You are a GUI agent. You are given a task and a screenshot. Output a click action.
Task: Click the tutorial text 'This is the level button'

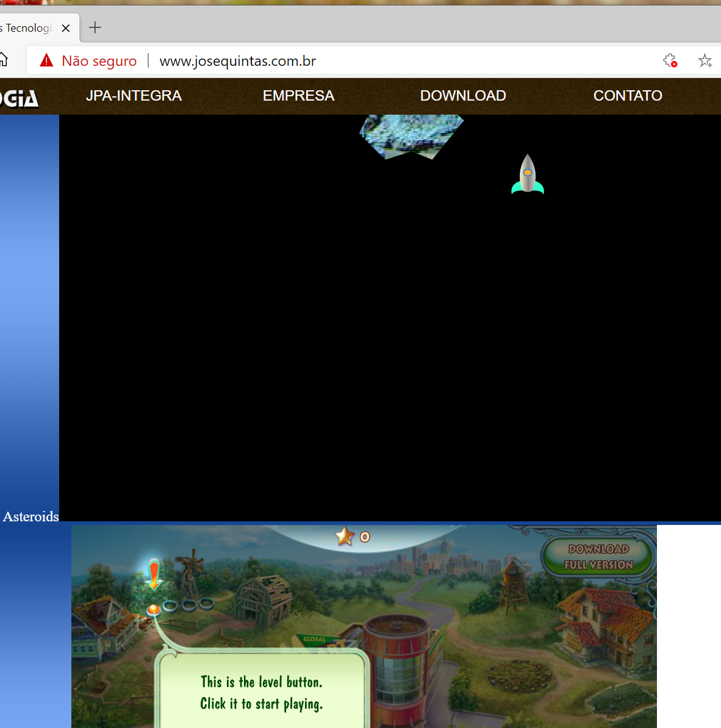tap(262, 682)
